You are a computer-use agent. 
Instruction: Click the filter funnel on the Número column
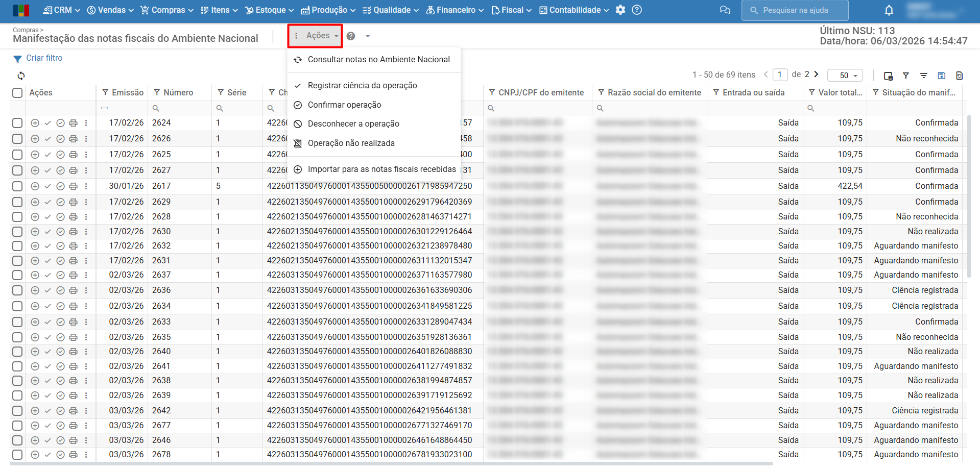coord(157,92)
